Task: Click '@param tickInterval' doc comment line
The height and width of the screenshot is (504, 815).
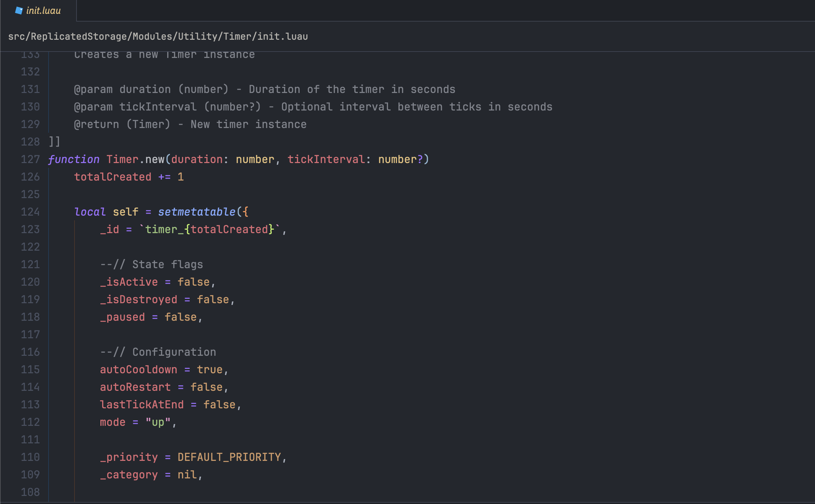Action: [313, 107]
